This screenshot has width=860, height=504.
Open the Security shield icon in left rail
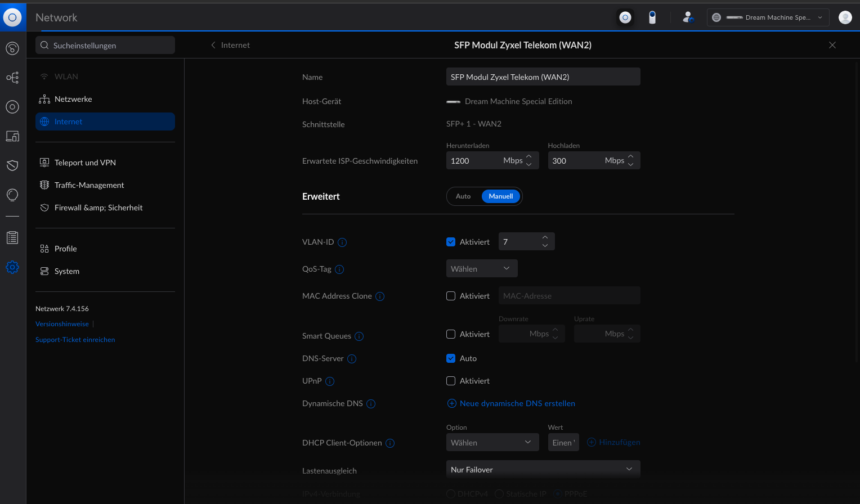coord(12,165)
